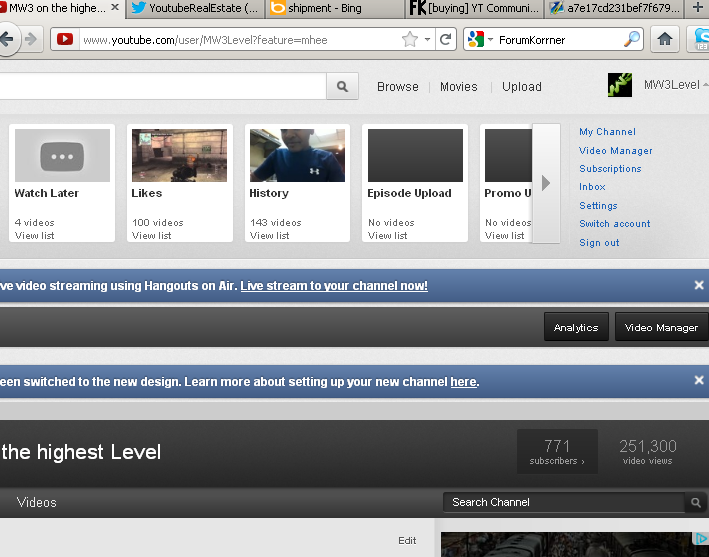This screenshot has height=557, width=709.
Task: Click the browser back arrow button
Action: [x=6, y=40]
